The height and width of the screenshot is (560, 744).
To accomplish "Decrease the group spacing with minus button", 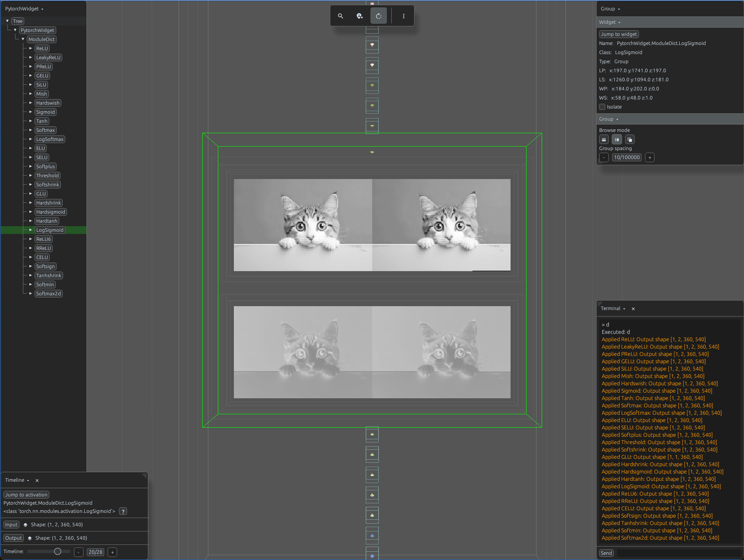I will pyautogui.click(x=604, y=158).
